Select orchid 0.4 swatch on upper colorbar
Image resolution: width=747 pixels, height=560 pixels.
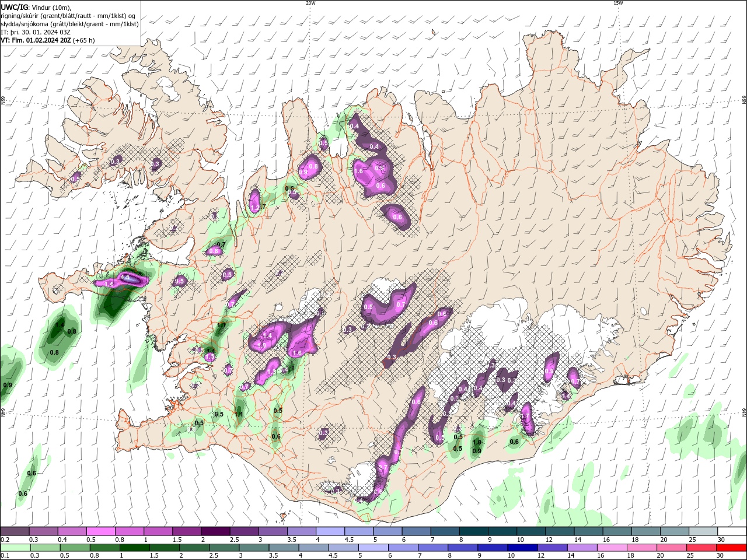(72, 531)
